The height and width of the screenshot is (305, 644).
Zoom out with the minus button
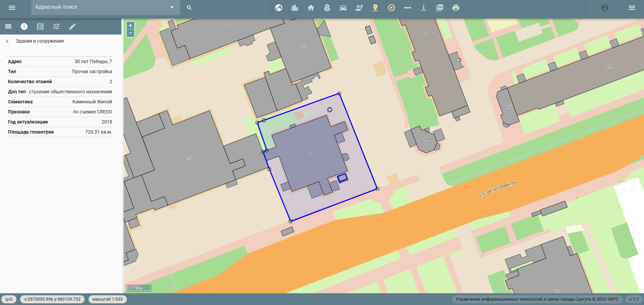130,33
